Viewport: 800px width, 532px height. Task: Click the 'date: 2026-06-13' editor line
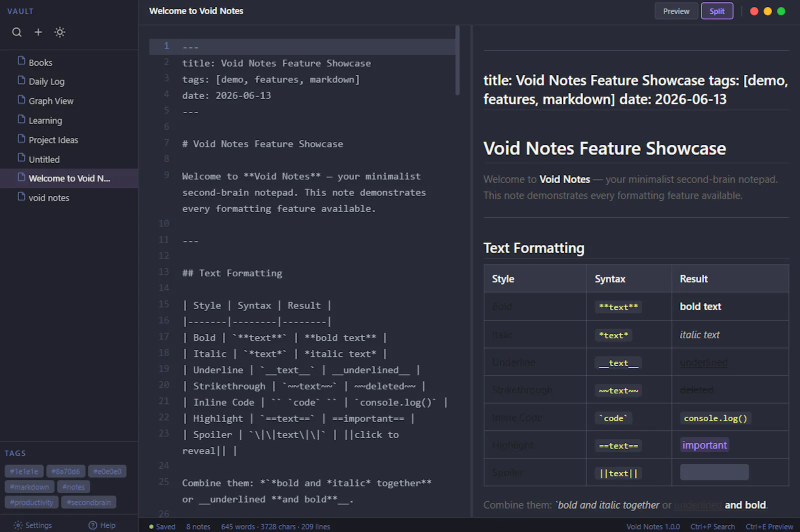pyautogui.click(x=226, y=95)
